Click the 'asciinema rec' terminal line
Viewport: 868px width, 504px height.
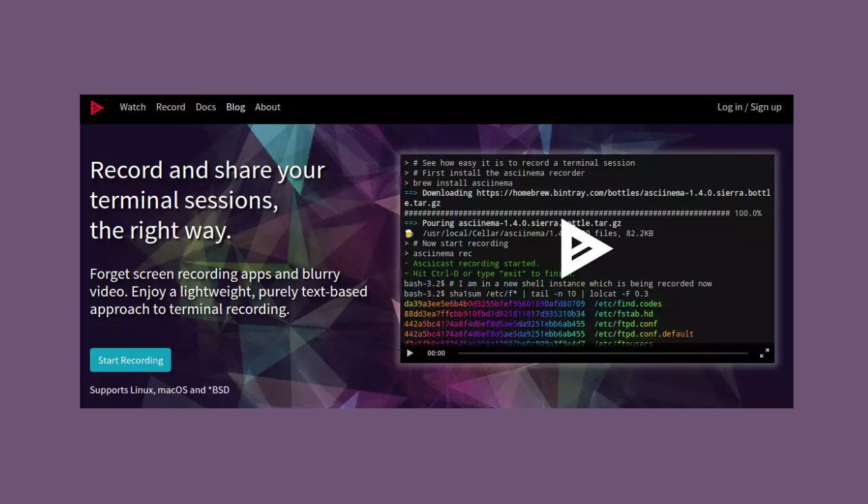pyautogui.click(x=438, y=254)
